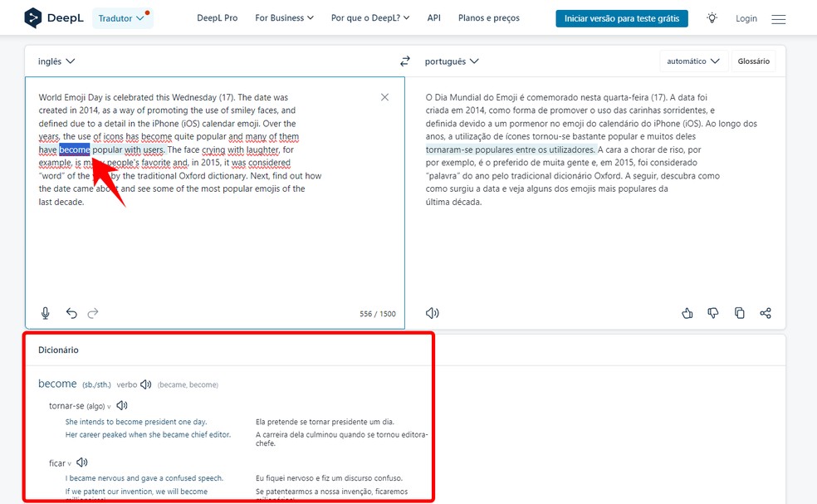Screen dimensions: 817x504
Task: Share the translation
Action: [x=765, y=313]
